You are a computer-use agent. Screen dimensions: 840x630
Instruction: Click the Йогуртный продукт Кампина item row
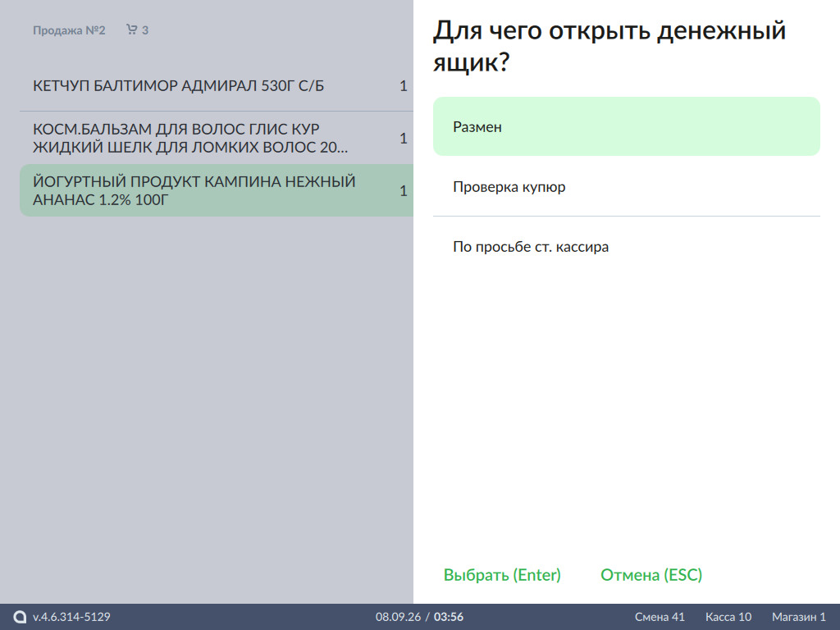[x=217, y=190]
